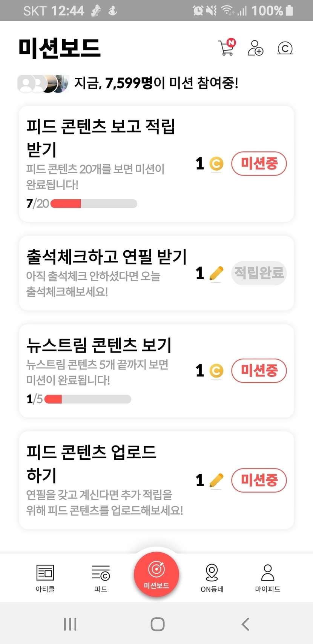This screenshot has width=313, height=644.
Task: Tap 미션중 button for 피드 콘텐츠 보고 적립 받기
Action: click(259, 164)
